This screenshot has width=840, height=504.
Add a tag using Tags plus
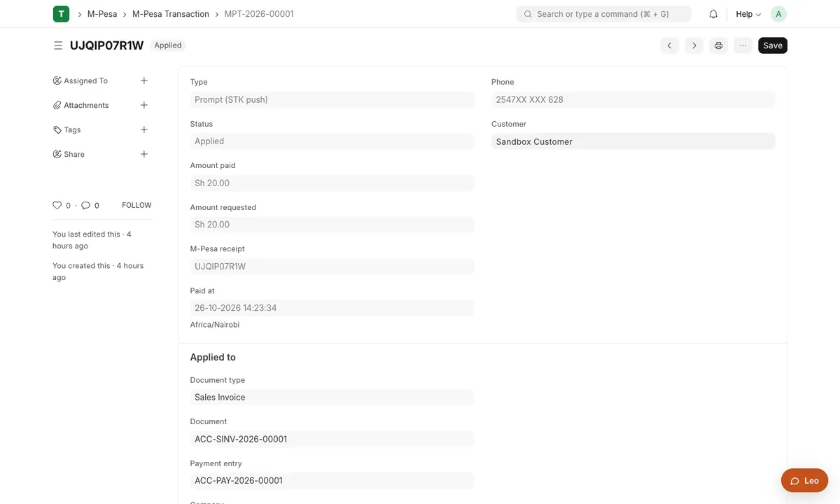(144, 129)
